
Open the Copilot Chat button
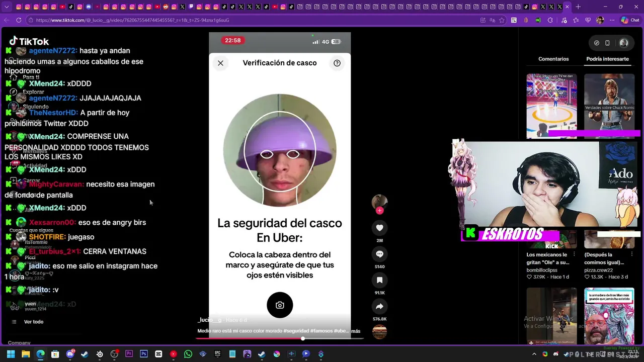(630, 20)
